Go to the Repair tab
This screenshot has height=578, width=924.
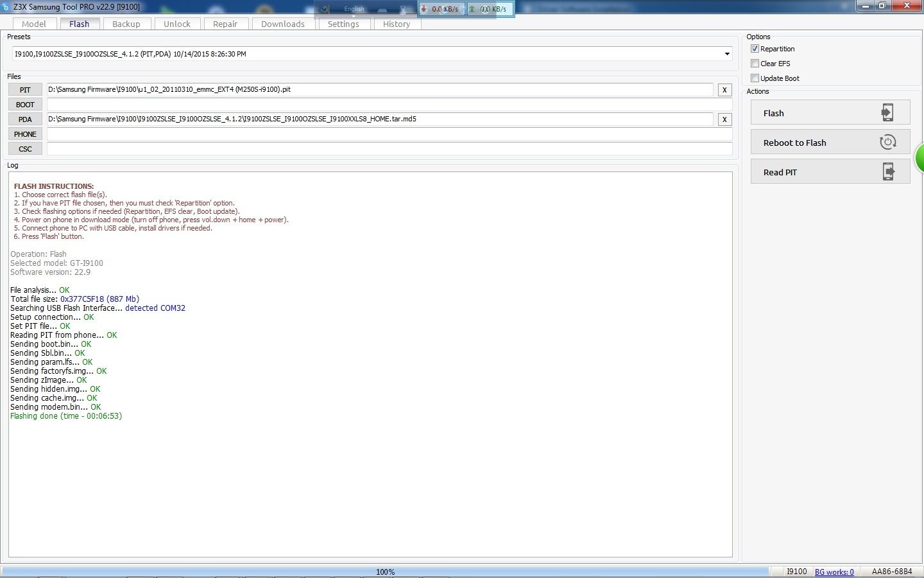coord(225,24)
